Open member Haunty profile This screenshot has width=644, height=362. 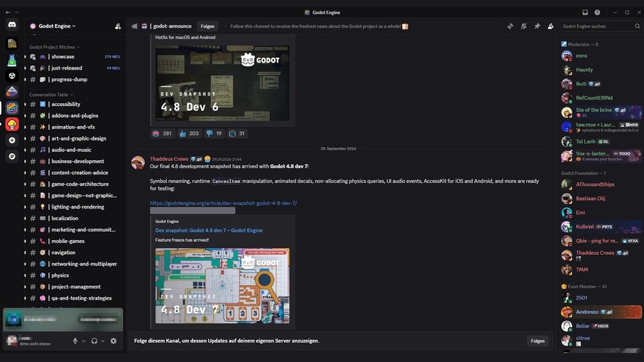click(x=600, y=70)
